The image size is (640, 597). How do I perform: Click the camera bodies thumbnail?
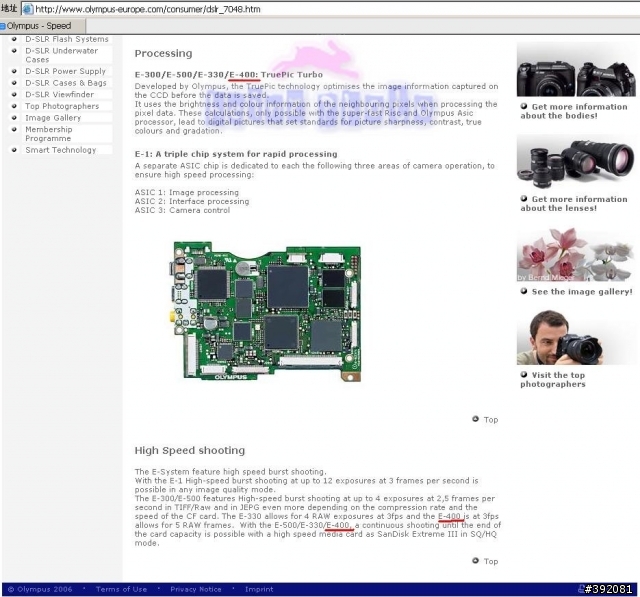tap(576, 69)
